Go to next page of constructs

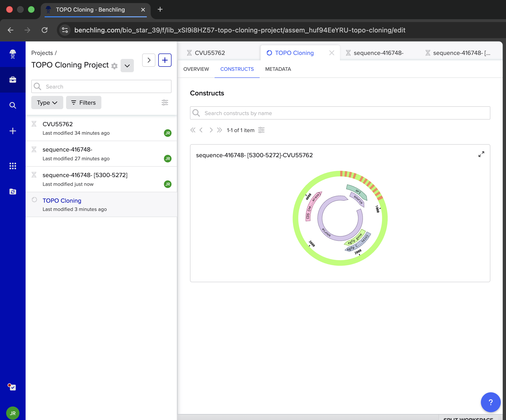click(211, 130)
